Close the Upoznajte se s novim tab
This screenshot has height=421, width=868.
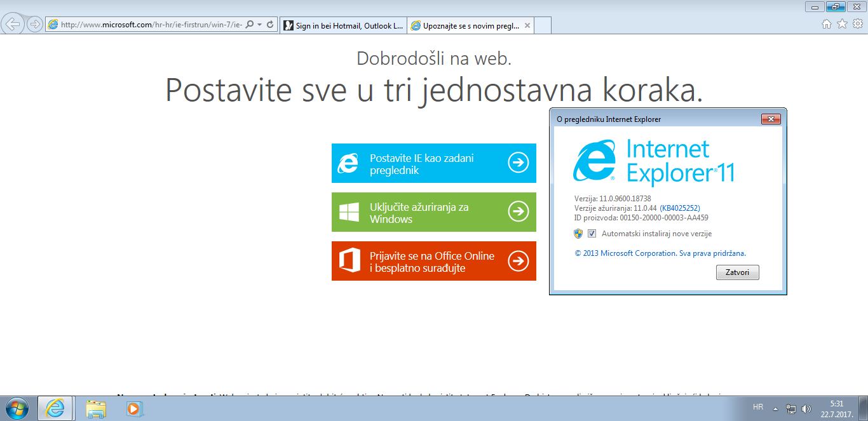(x=526, y=25)
